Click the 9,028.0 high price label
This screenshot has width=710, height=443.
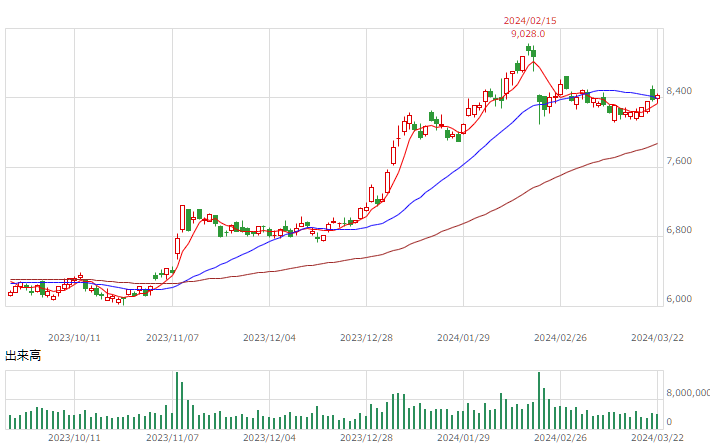click(528, 34)
